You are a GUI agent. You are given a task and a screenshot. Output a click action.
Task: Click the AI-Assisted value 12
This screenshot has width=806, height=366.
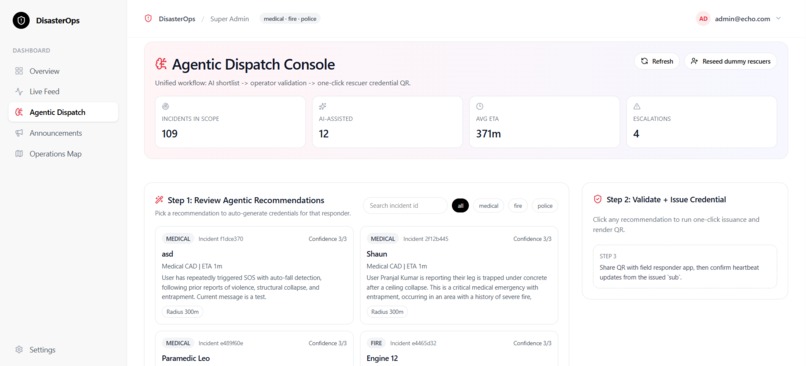(x=324, y=134)
